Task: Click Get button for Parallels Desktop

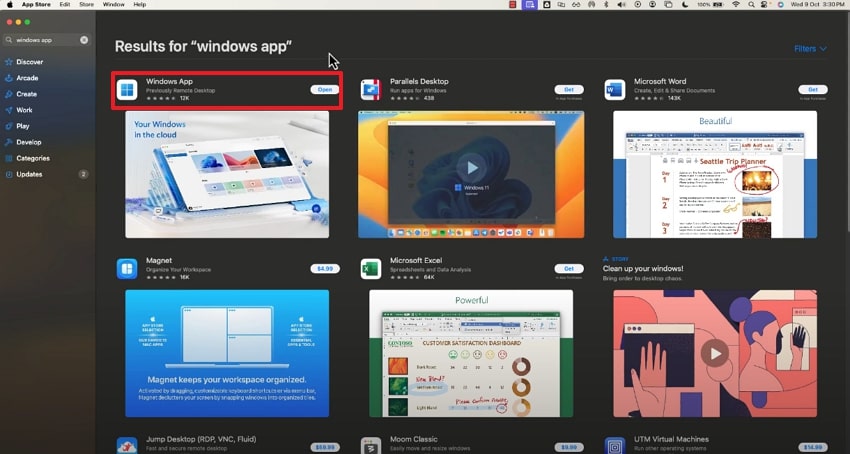Action: [x=569, y=89]
